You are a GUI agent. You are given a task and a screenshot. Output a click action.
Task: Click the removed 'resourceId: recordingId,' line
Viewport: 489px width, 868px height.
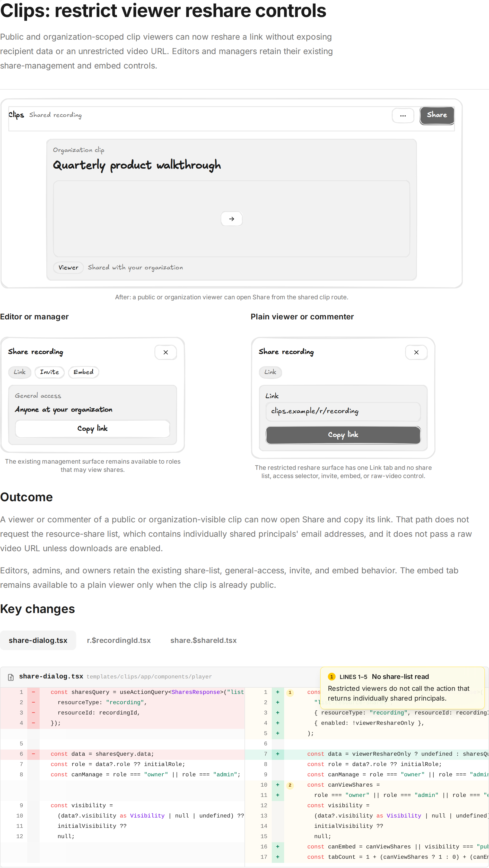pyautogui.click(x=123, y=713)
